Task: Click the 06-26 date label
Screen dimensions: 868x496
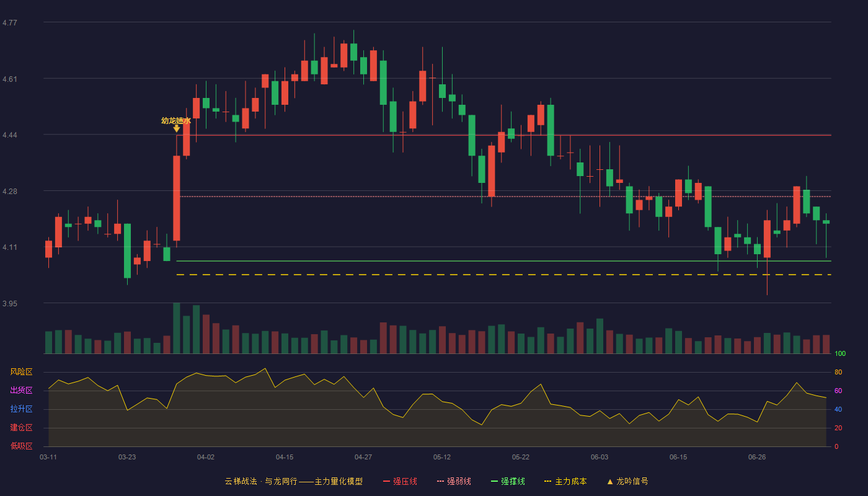Action: [757, 457]
